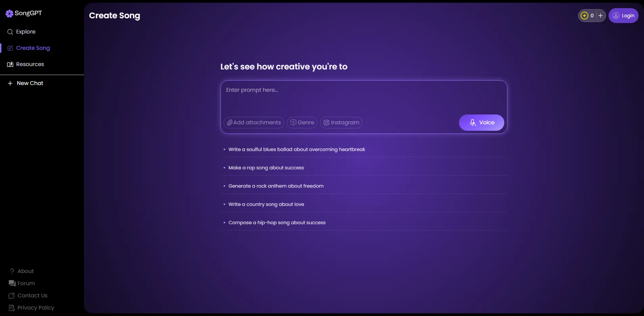The height and width of the screenshot is (316, 644).
Task: Click the Forum chat bubble icon
Action: 11,283
